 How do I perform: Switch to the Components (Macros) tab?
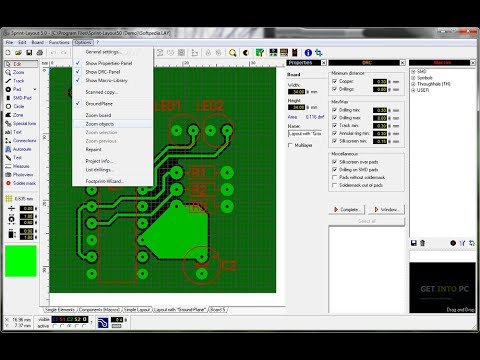[99, 310]
